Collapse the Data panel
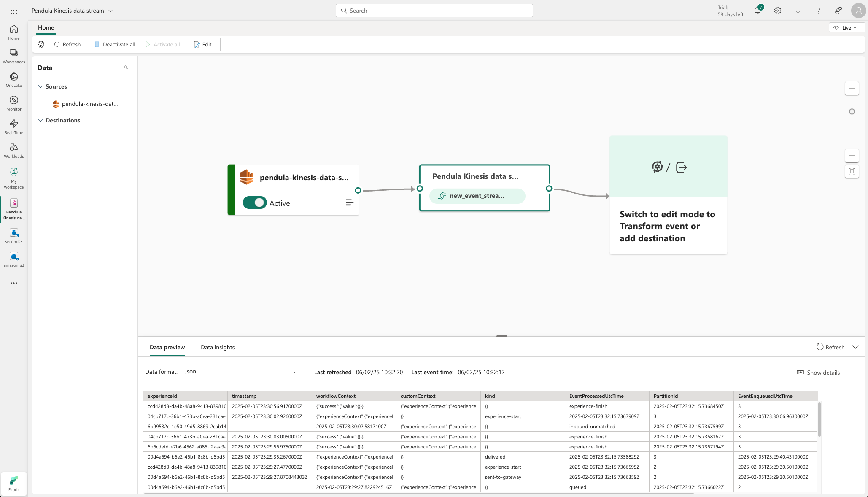868x497 pixels. (x=126, y=67)
